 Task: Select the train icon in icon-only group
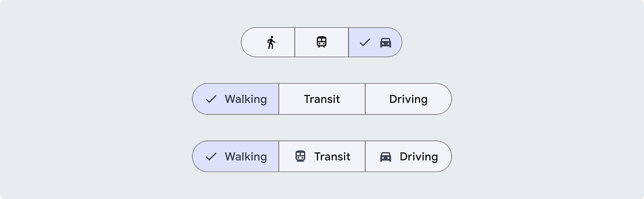click(x=321, y=42)
